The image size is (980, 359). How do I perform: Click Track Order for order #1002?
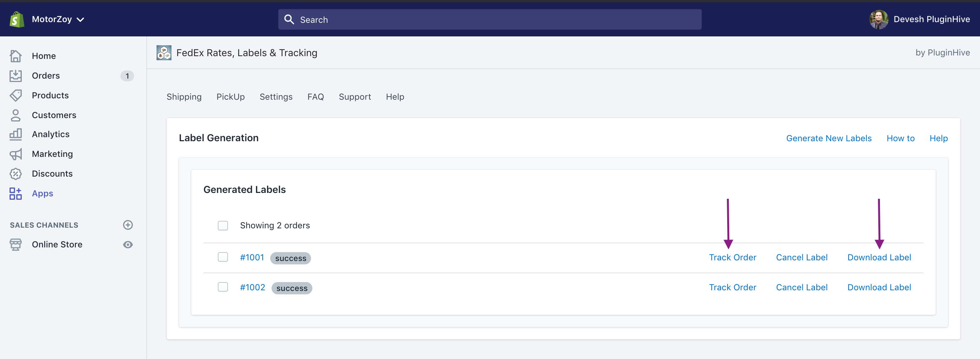(732, 288)
